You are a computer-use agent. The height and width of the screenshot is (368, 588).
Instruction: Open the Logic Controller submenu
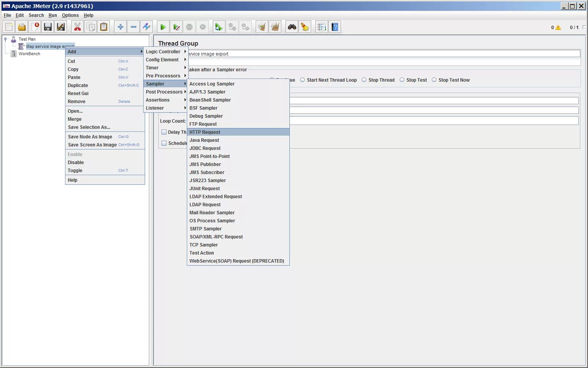(166, 51)
